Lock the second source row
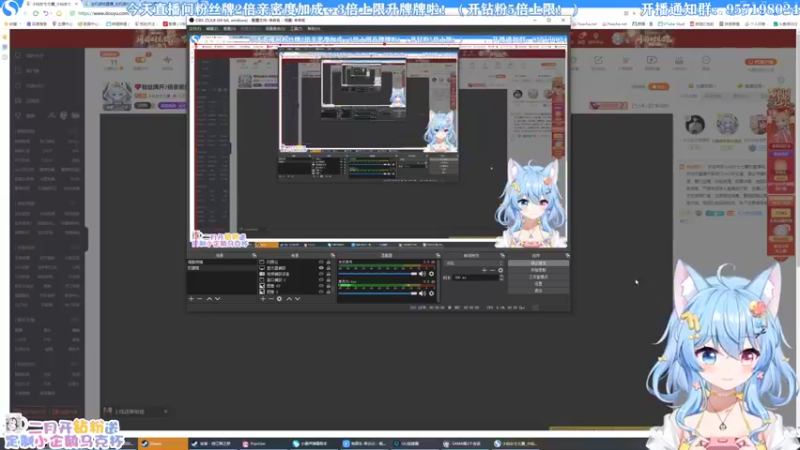The image size is (800, 450). point(328,268)
